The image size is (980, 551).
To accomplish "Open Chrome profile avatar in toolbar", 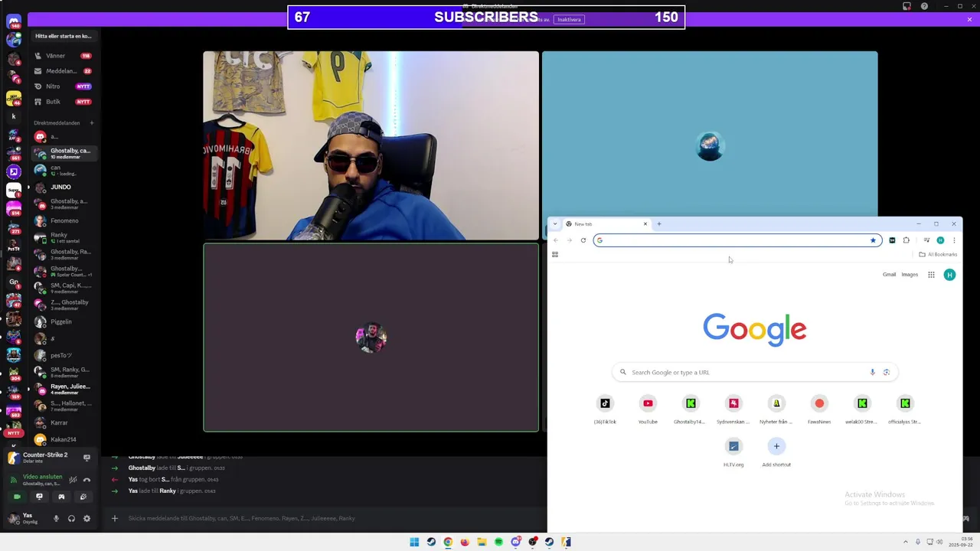I will tap(940, 240).
